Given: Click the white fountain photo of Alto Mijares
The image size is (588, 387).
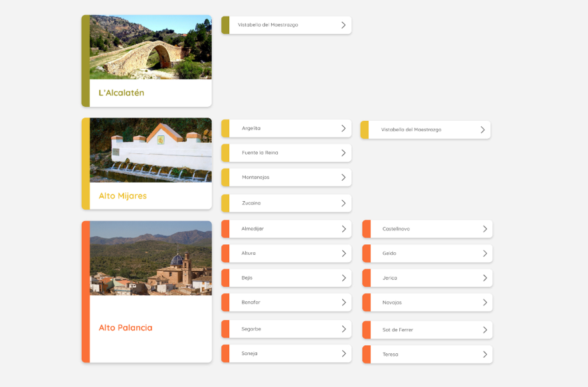Looking at the screenshot, I should (x=151, y=150).
